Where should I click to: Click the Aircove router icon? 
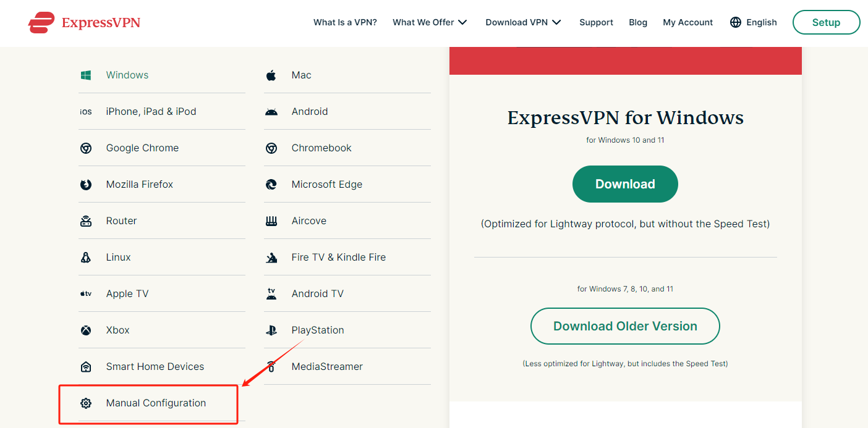[x=271, y=221]
